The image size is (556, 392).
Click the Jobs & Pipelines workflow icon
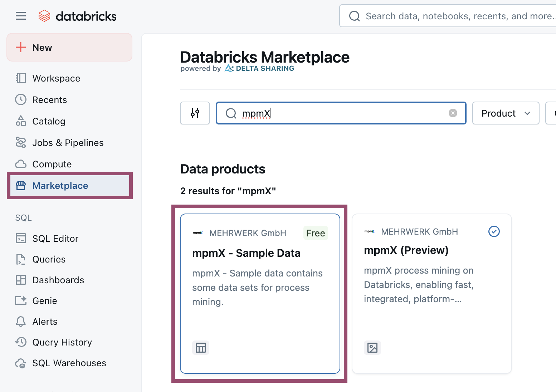pyautogui.click(x=21, y=142)
